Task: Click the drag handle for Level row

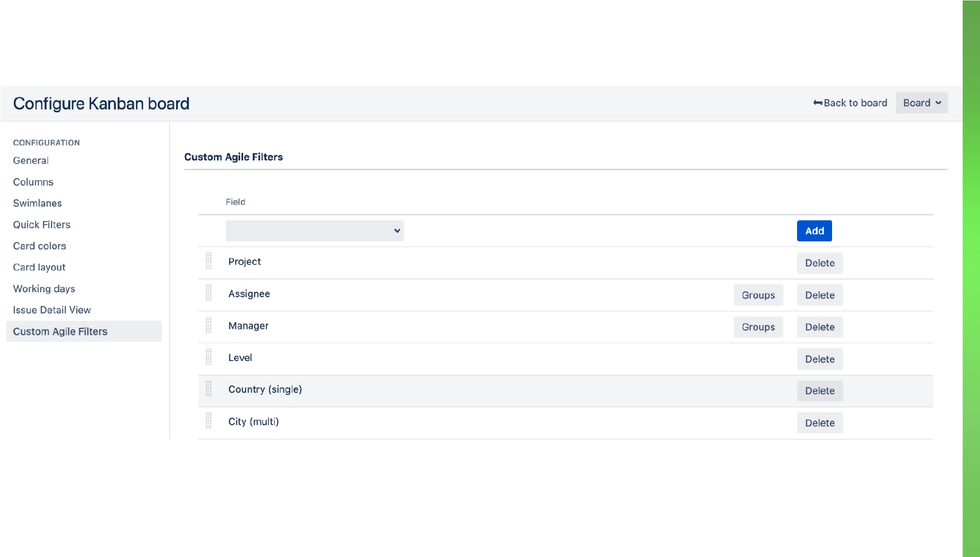Action: point(209,358)
